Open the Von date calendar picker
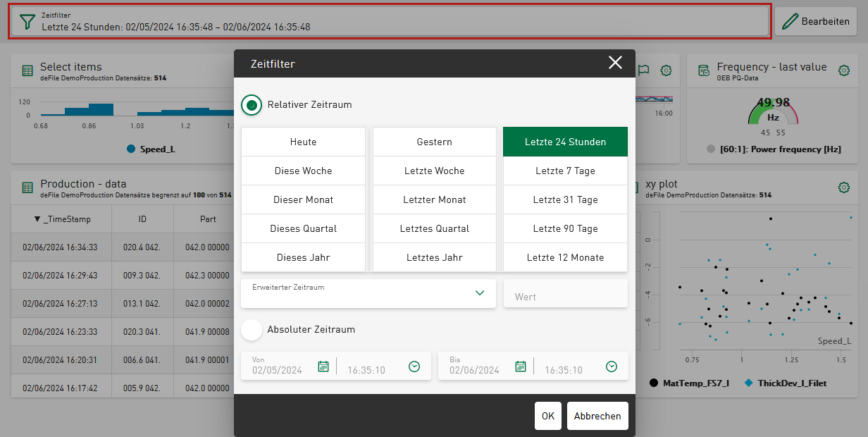The height and width of the screenshot is (437, 868). tap(323, 367)
